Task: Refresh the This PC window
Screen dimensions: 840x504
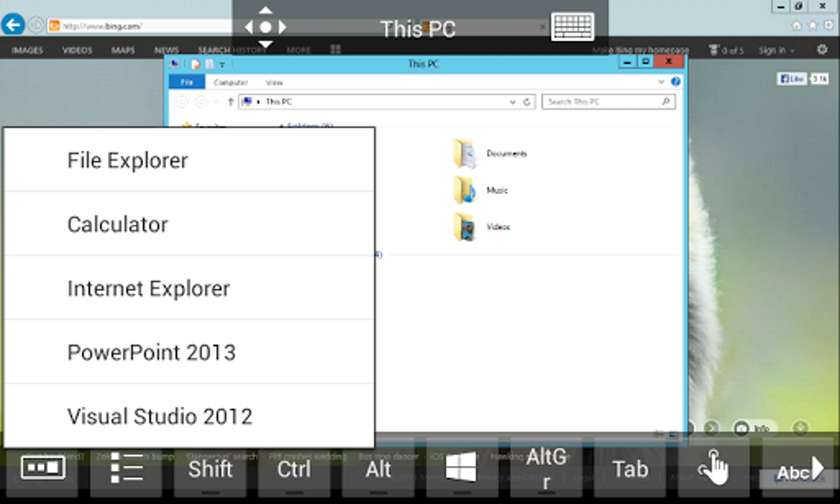Action: [x=527, y=102]
